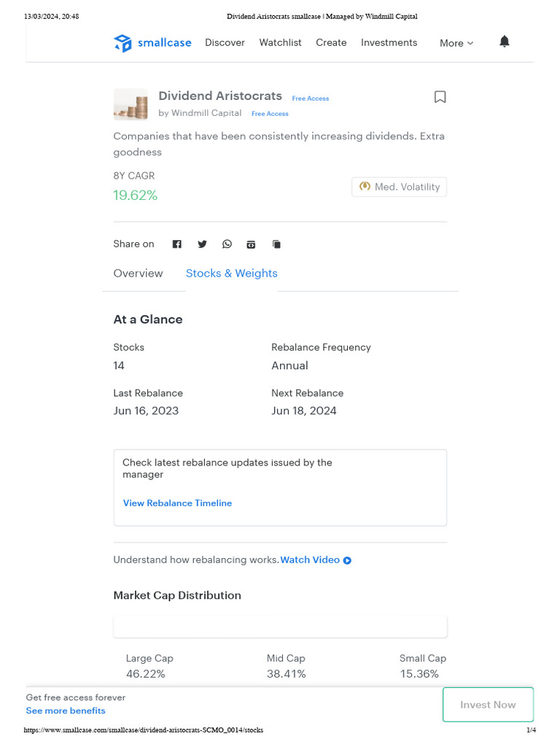The height and width of the screenshot is (747, 560).
Task: Select the Stocks & Weights tab
Action: (x=231, y=274)
